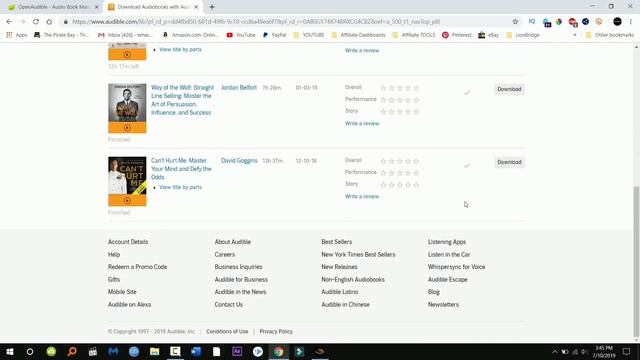The width and height of the screenshot is (640, 360).
Task: Write a review for Way of the Wolf
Action: pos(362,123)
